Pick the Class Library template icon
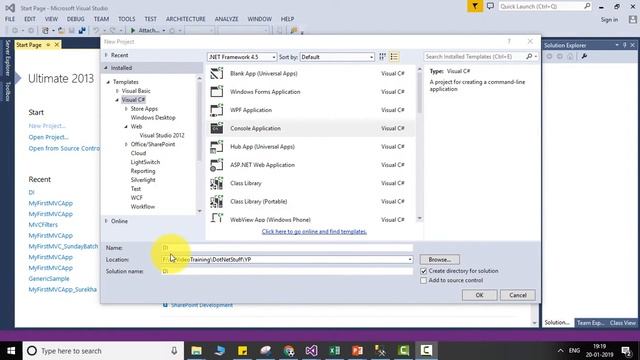The height and width of the screenshot is (360, 640). tap(217, 183)
